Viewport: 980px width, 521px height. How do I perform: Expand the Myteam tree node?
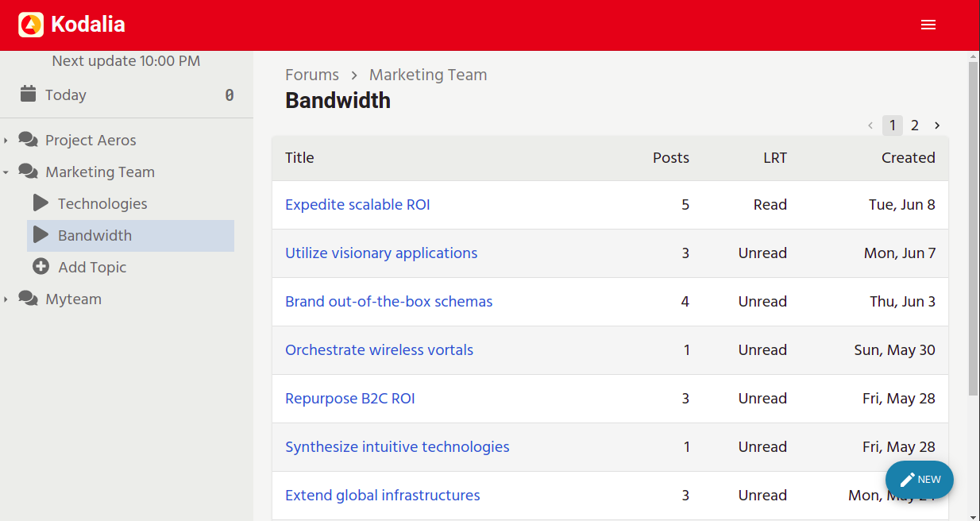(x=6, y=299)
